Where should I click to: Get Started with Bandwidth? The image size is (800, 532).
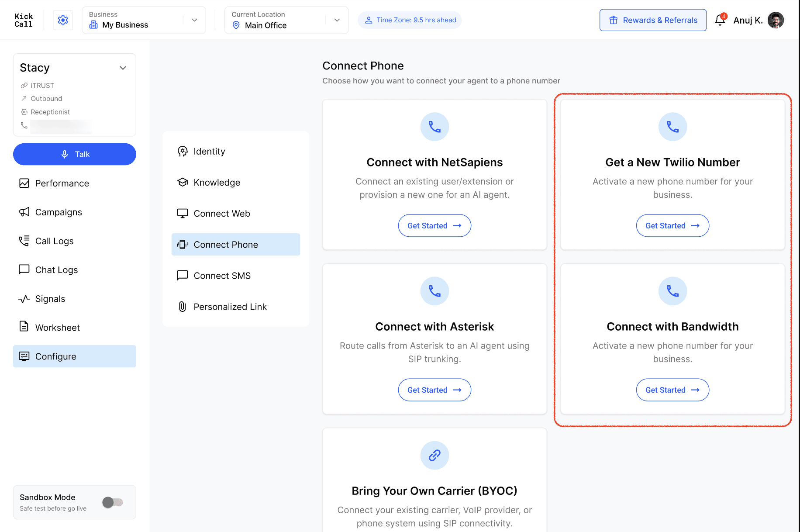[x=672, y=390]
